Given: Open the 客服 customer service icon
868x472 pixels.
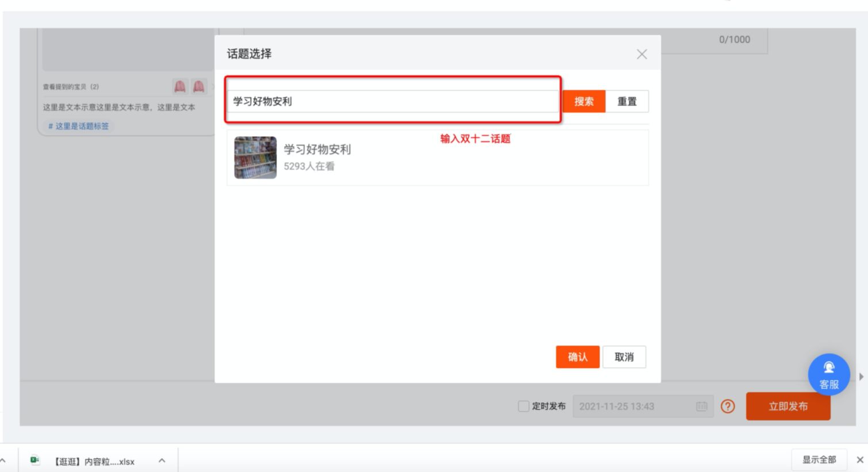Looking at the screenshot, I should [x=828, y=374].
